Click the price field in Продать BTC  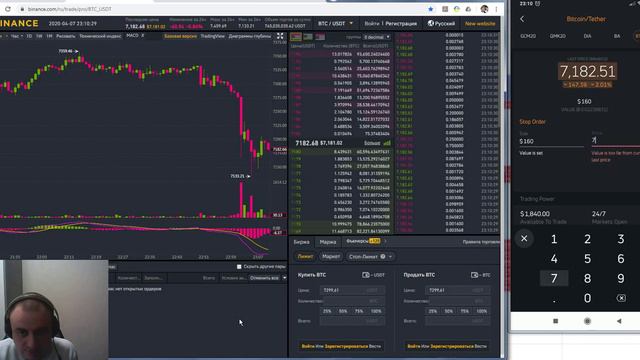coord(458,290)
